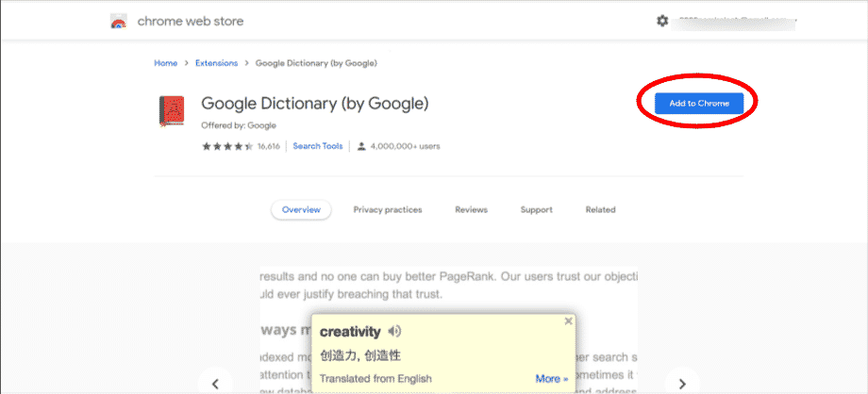Click the chrome web store title text
This screenshot has width=868, height=394.
[191, 22]
